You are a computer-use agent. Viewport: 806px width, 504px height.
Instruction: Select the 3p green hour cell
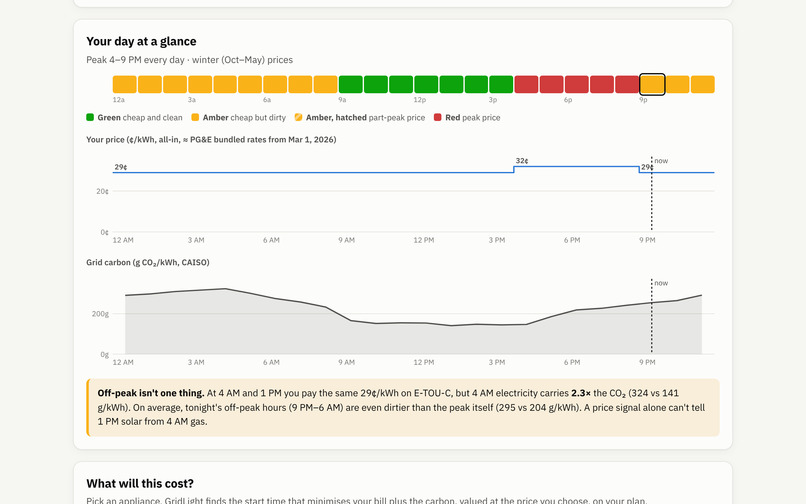502,84
